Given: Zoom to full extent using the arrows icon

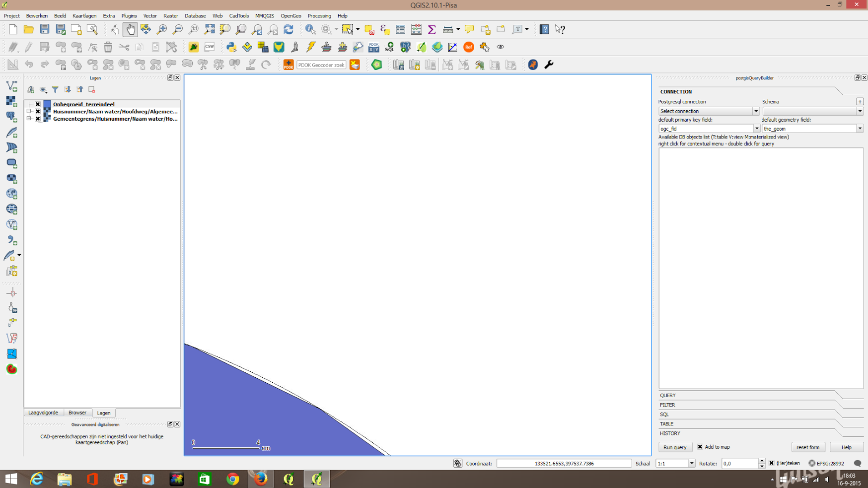Looking at the screenshot, I should (210, 29).
